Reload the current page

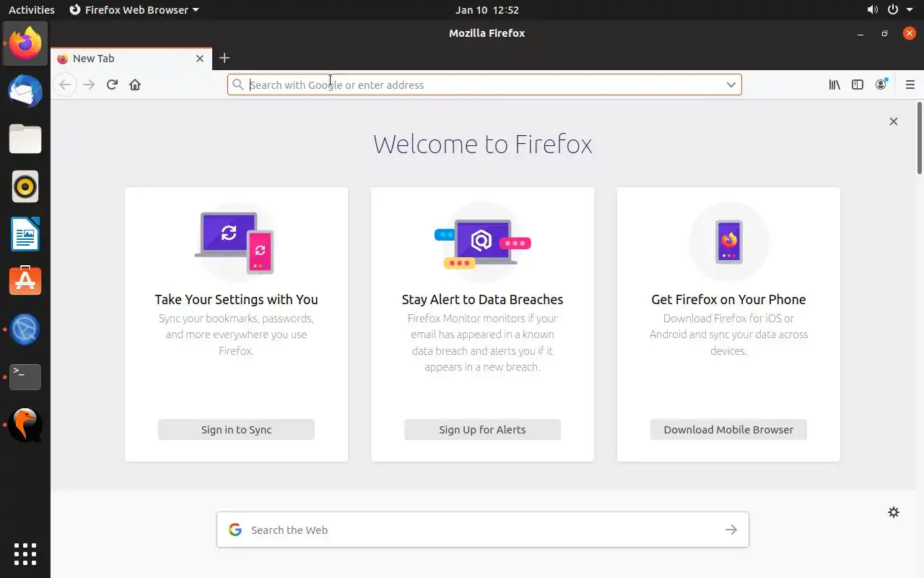pyautogui.click(x=112, y=85)
